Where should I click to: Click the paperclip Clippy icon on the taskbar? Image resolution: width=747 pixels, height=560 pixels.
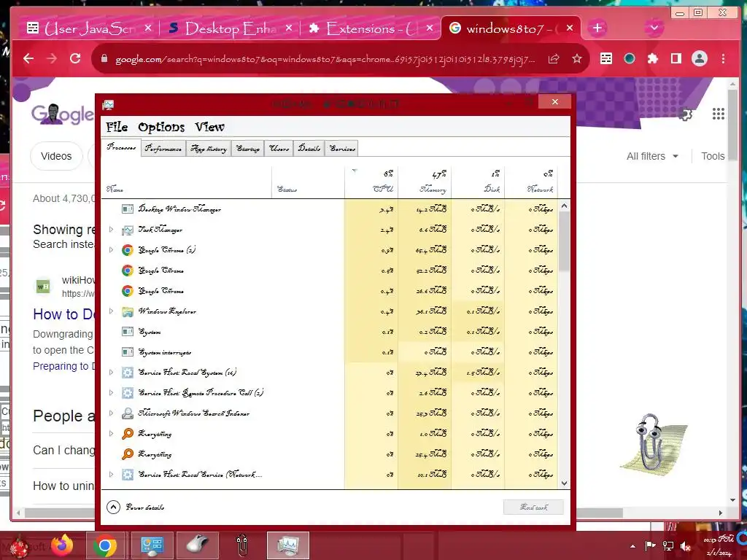242,545
